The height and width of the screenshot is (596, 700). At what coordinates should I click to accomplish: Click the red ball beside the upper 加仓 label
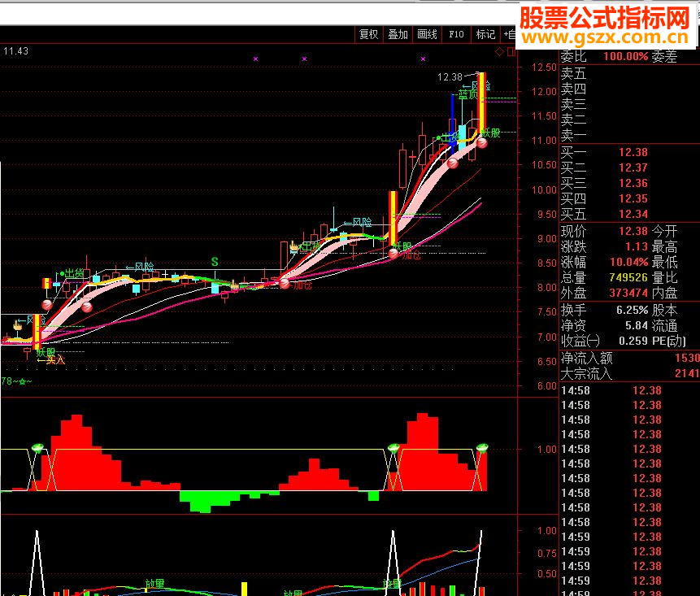tap(393, 254)
